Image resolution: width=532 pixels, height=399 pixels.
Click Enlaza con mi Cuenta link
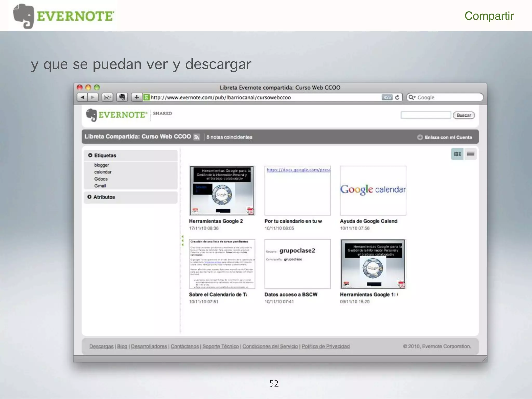click(x=448, y=137)
